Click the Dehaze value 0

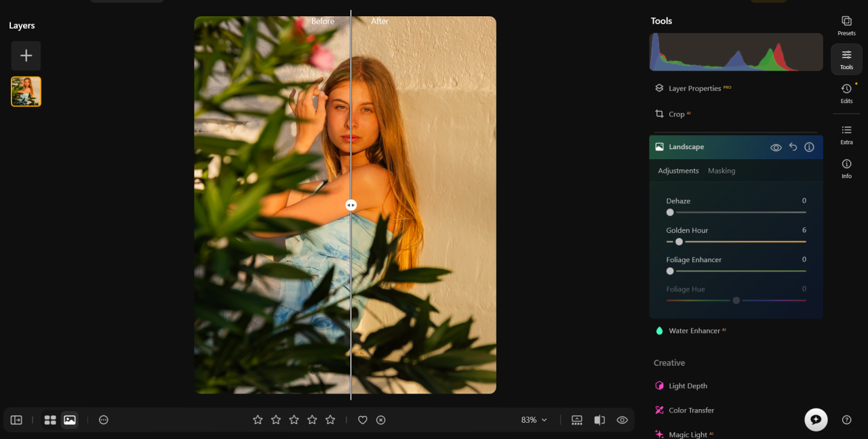click(804, 201)
